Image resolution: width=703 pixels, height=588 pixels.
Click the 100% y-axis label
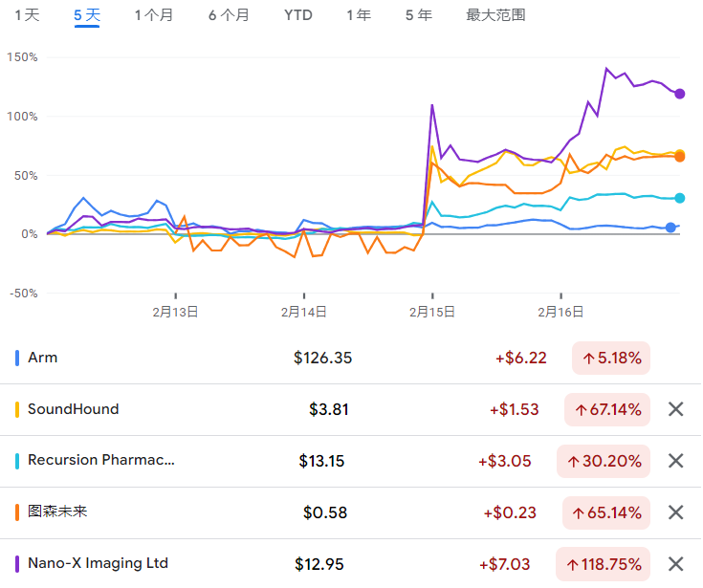point(22,117)
